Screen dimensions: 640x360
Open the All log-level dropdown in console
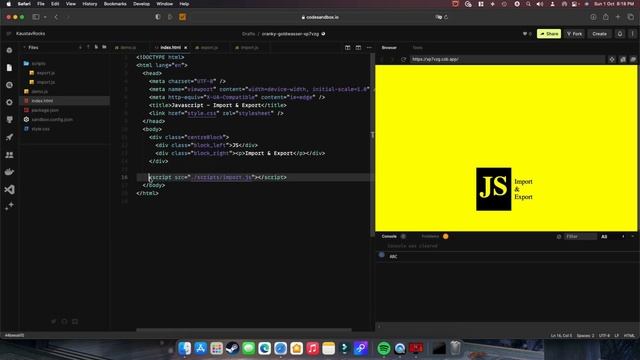(x=604, y=237)
